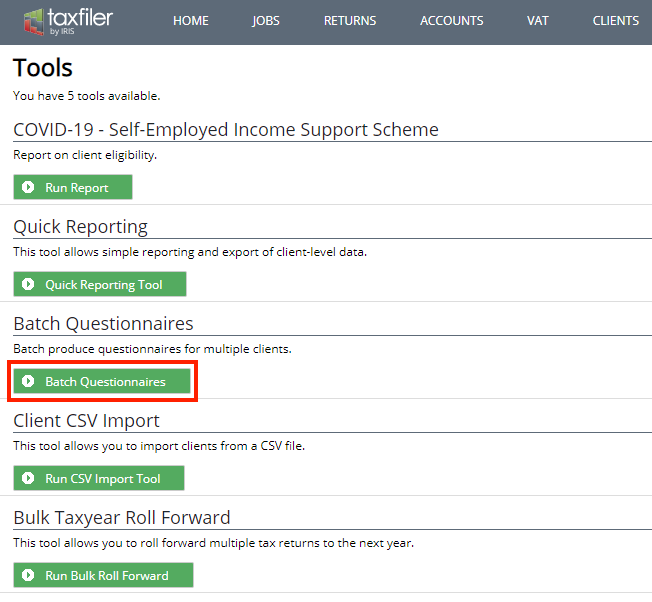Open Batch Questionnaires green button
Image resolution: width=652 pixels, height=602 pixels.
(x=102, y=381)
